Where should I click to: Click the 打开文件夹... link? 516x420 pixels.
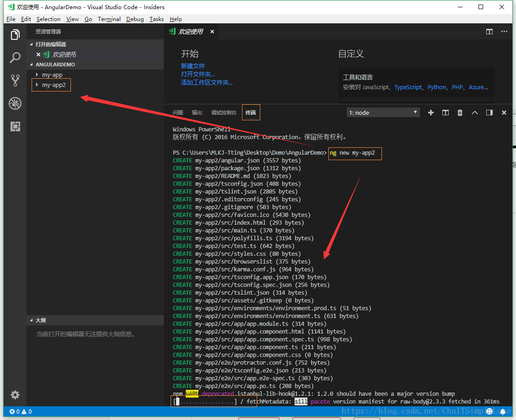[x=198, y=74]
